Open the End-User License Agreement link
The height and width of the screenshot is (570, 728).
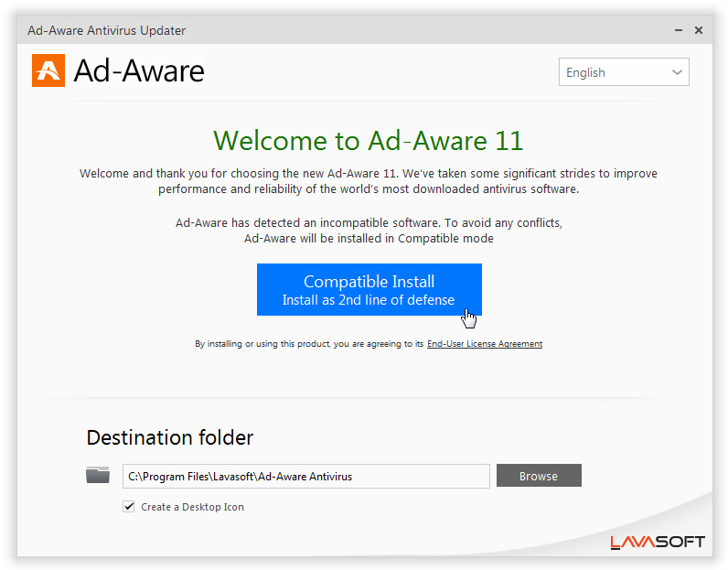[485, 344]
